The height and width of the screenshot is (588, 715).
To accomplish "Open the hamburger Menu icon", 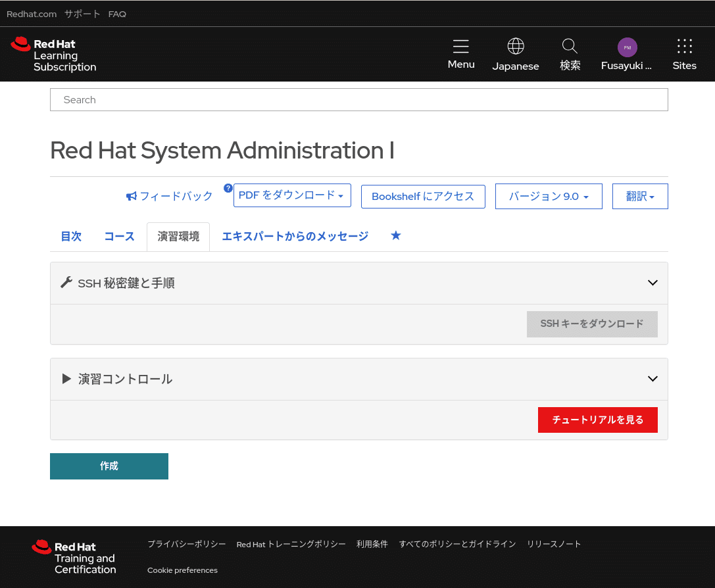I will click(460, 47).
